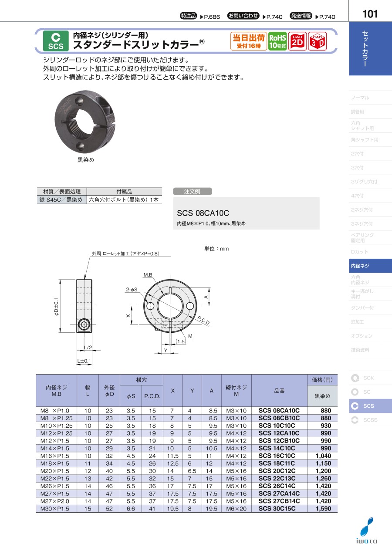Select the SC item in sidebar

pyautogui.click(x=355, y=392)
